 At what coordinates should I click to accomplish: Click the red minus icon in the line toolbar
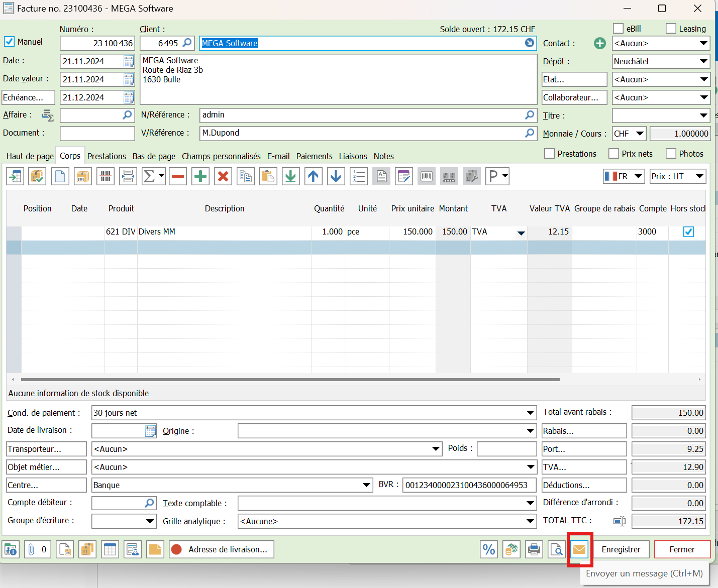pyautogui.click(x=178, y=176)
